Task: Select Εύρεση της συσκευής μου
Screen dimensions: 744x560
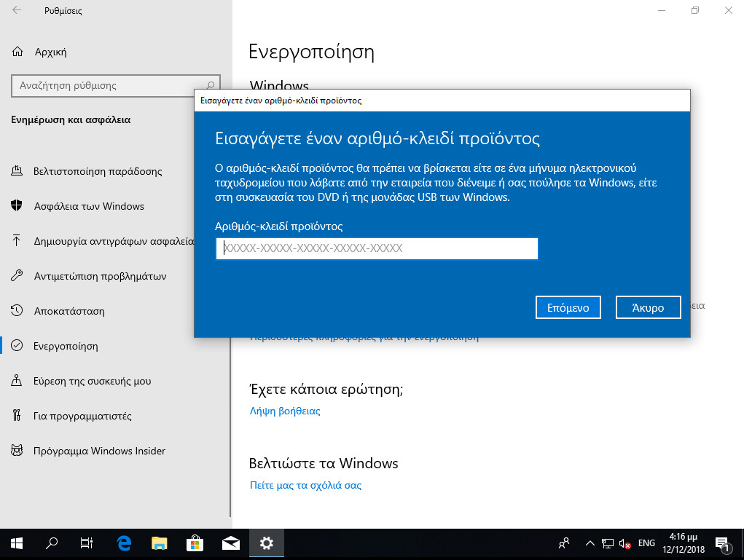Action: [93, 382]
